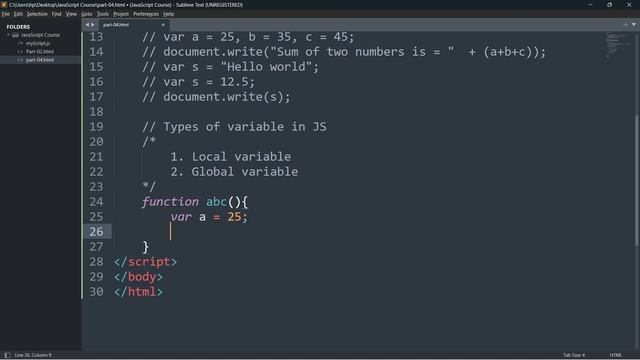Close the part-04.html tab
Screen dimensions: 640x360
(163, 25)
